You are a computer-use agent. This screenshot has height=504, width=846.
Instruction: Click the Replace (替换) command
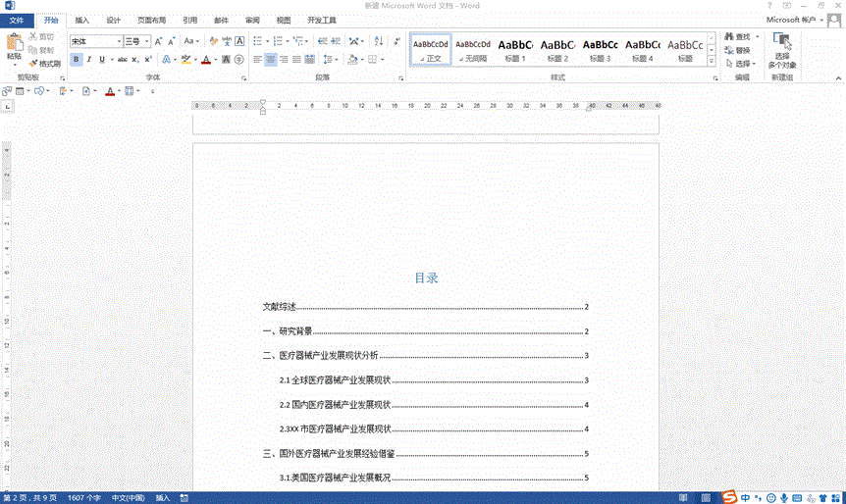[x=737, y=50]
